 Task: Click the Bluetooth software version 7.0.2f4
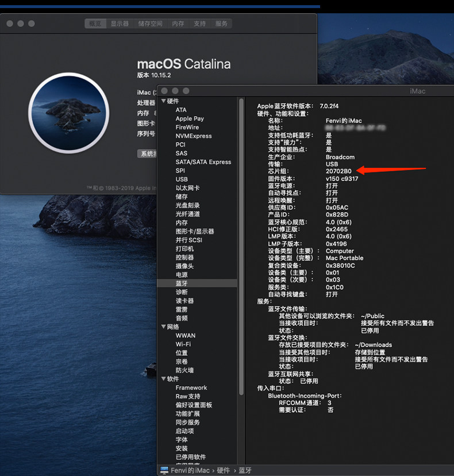(329, 106)
